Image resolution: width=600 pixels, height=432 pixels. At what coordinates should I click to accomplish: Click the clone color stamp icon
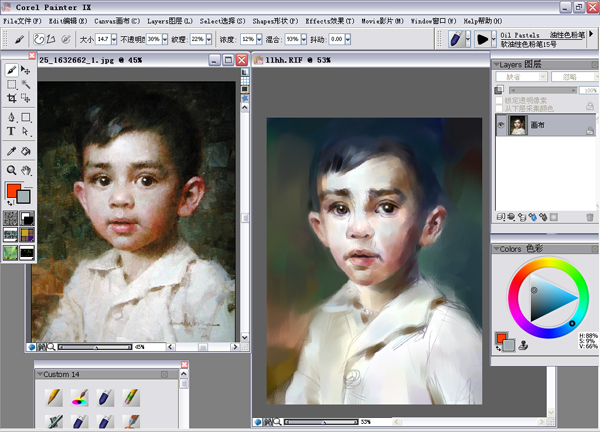523,346
